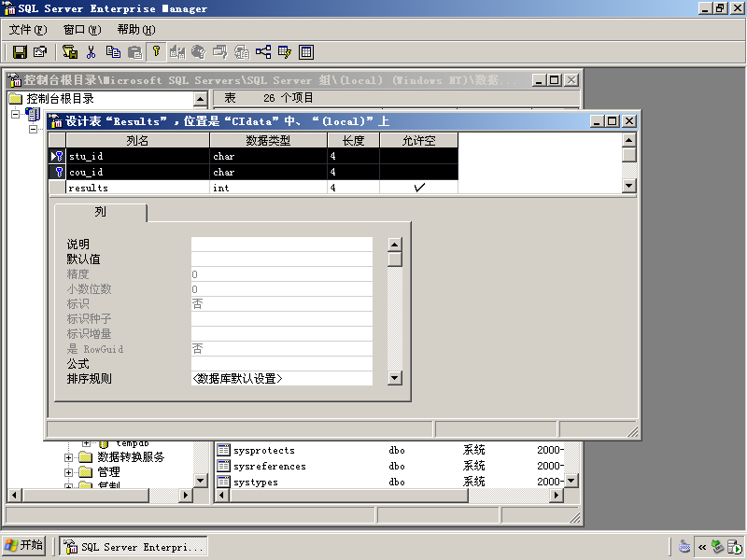Expand hidden tray icons chevron
This screenshot has width=747, height=560.
coord(702,547)
